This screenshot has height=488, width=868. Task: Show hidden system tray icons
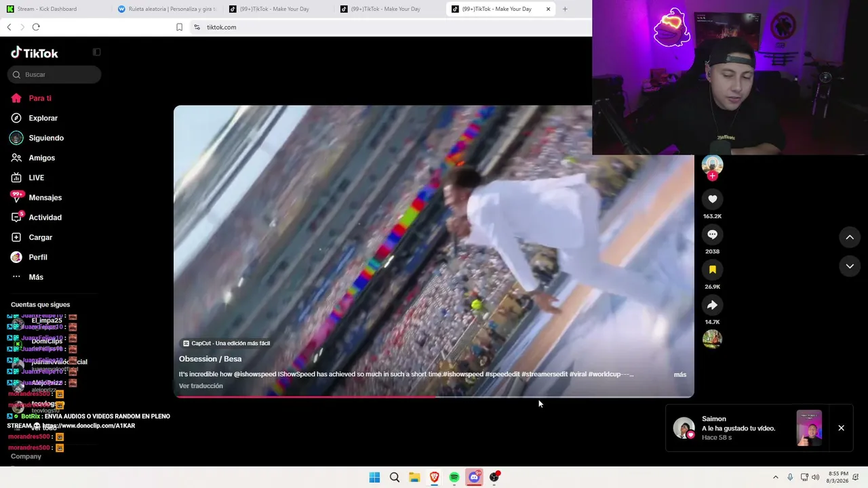point(776,477)
